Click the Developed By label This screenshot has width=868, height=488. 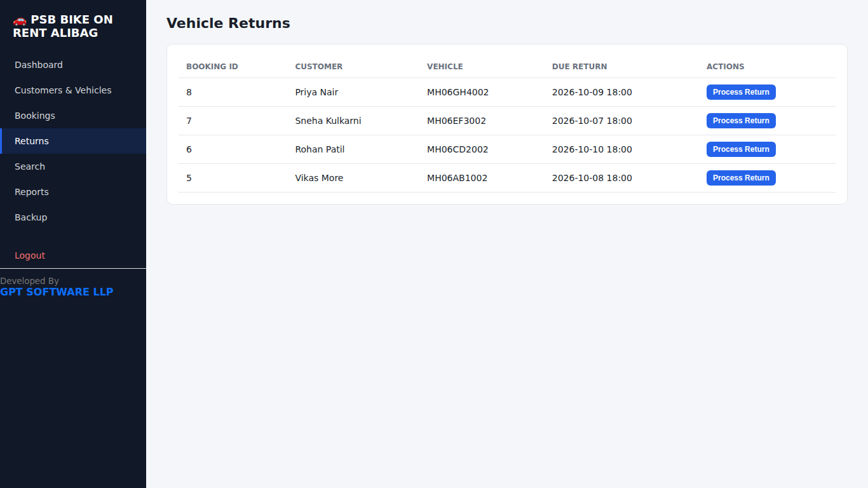pyautogui.click(x=29, y=281)
